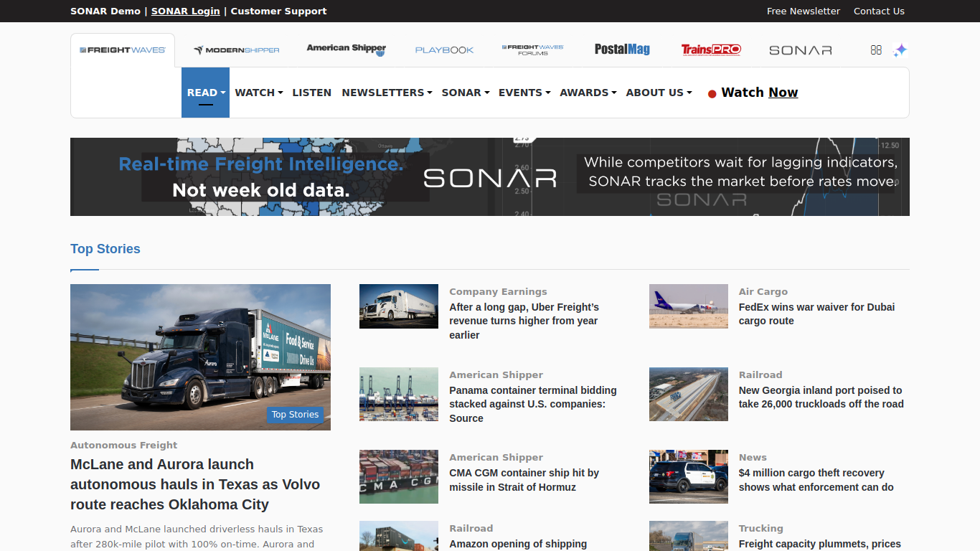Screen dimensions: 980x551
Task: Read Uber Freight revenue article
Action: 524,321
